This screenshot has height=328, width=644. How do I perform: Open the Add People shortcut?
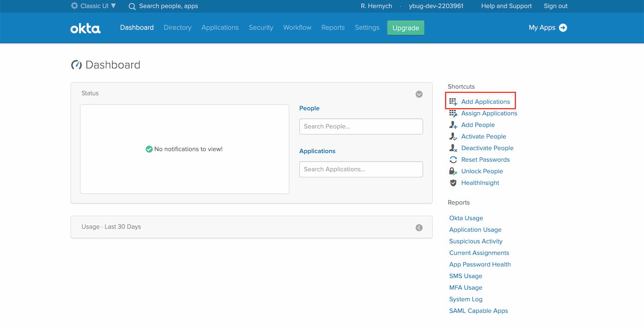(478, 125)
